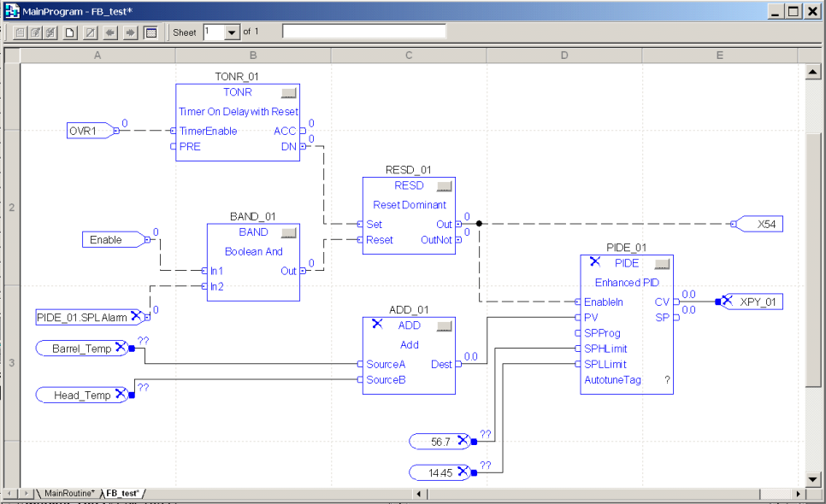The height and width of the screenshot is (504, 826).
Task: Open TONR block properties button
Action: click(x=289, y=93)
